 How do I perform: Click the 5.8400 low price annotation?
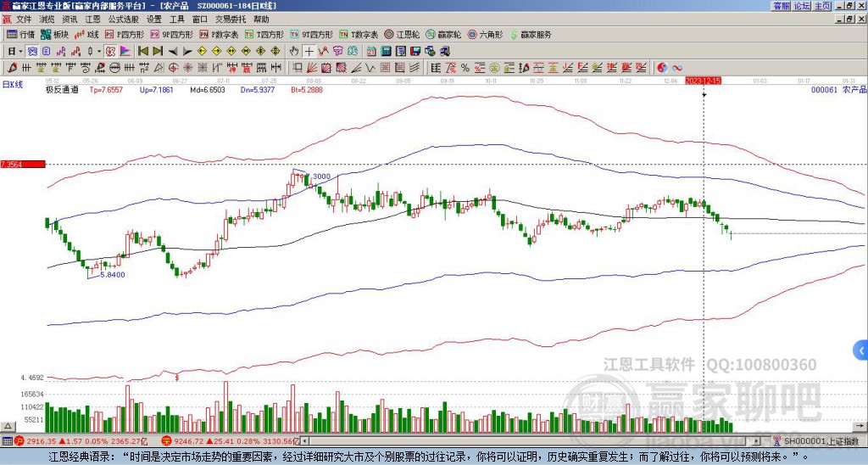(113, 274)
